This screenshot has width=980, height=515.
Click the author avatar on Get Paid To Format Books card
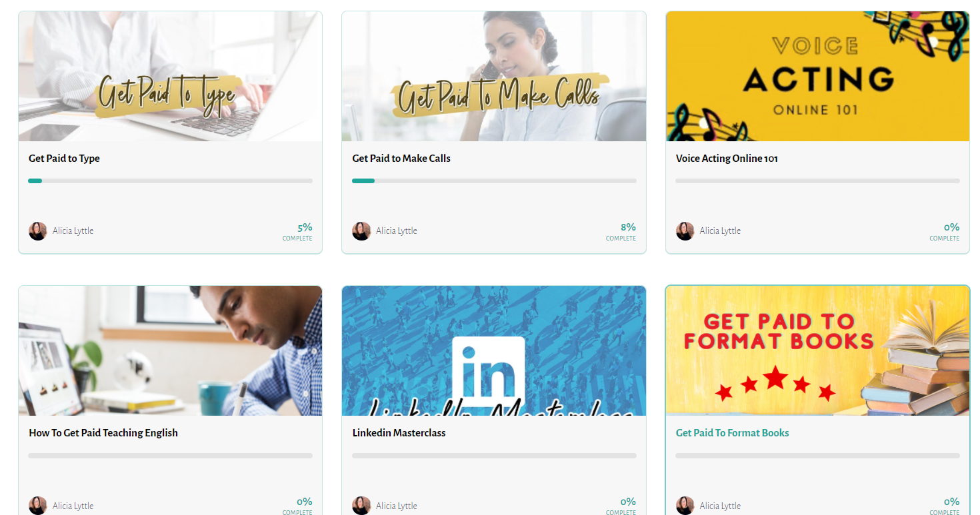[685, 506]
